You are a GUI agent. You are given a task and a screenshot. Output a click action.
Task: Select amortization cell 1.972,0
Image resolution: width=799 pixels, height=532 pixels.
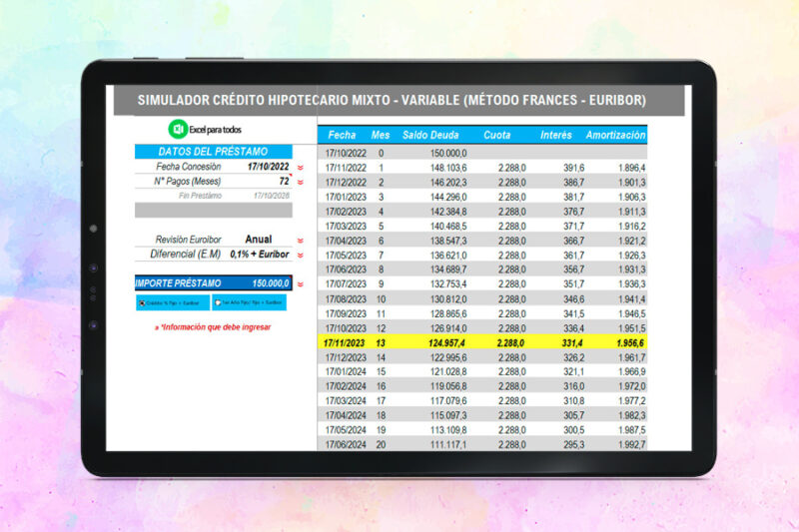click(632, 386)
